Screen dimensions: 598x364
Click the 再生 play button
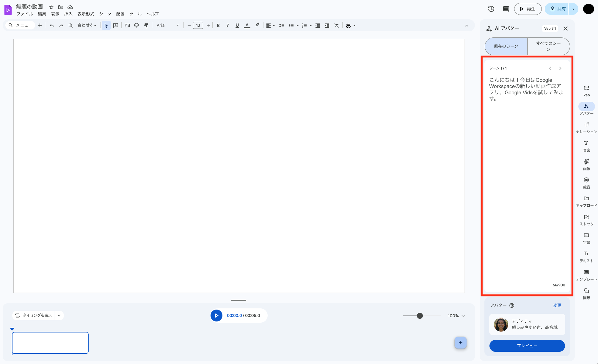(x=528, y=9)
